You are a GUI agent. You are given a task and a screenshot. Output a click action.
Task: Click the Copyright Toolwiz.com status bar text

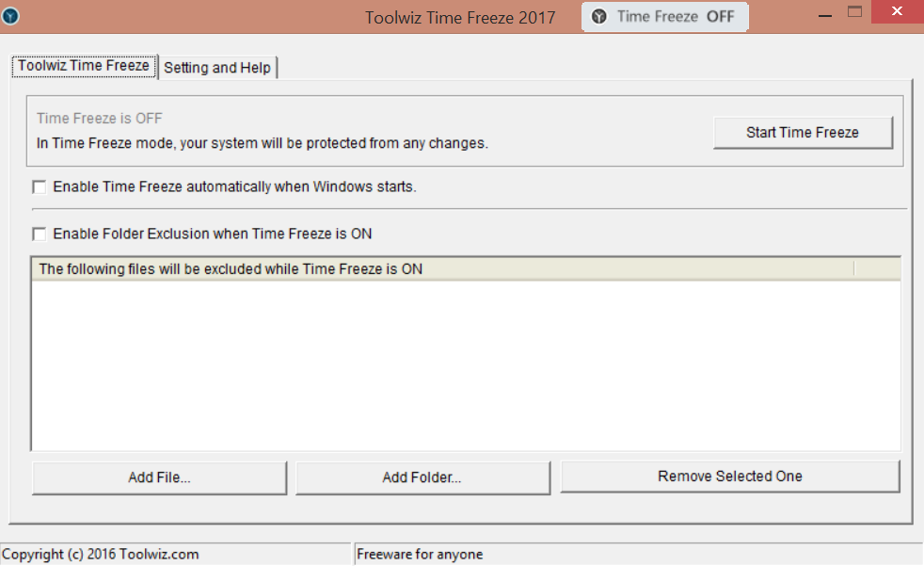click(x=102, y=555)
